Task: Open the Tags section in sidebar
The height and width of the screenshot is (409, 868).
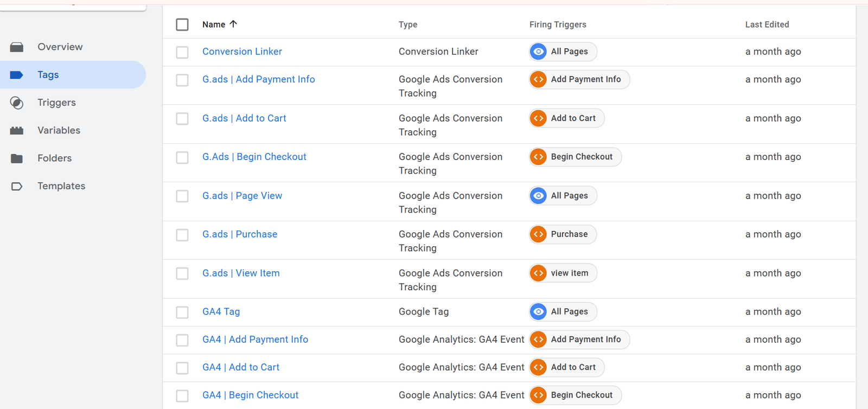Action: point(48,75)
